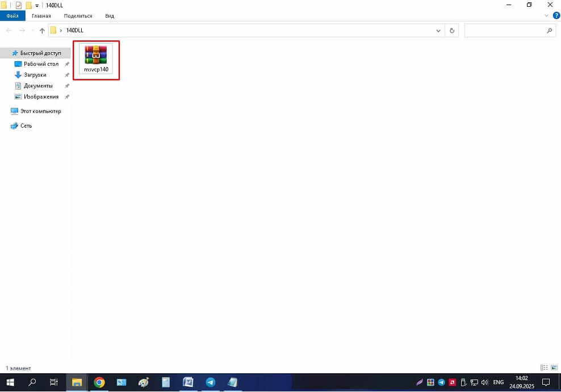Image resolution: width=561 pixels, height=392 pixels.
Task: Select Загрузки in the navigation pane
Action: pyautogui.click(x=35, y=75)
